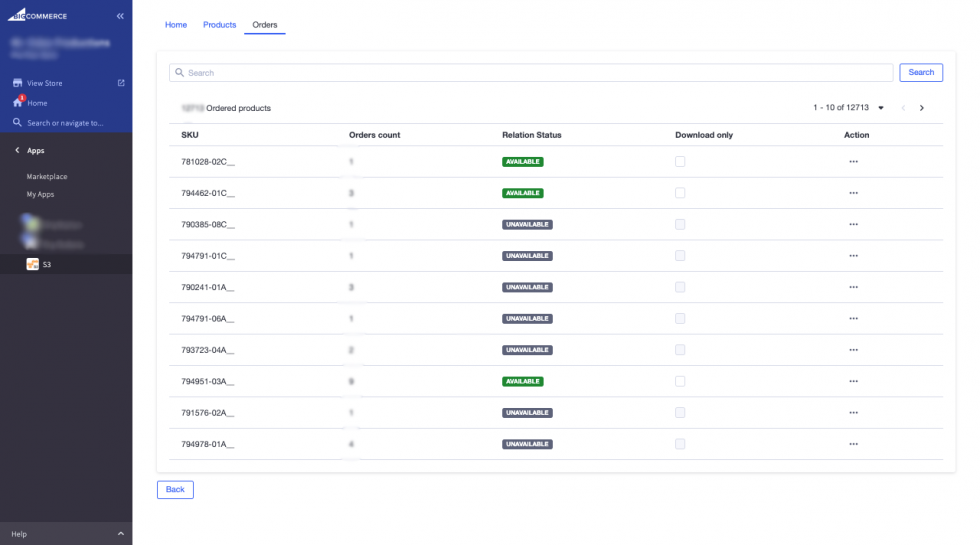This screenshot has width=980, height=545.
Task: Open Home via the house icon
Action: tap(17, 103)
